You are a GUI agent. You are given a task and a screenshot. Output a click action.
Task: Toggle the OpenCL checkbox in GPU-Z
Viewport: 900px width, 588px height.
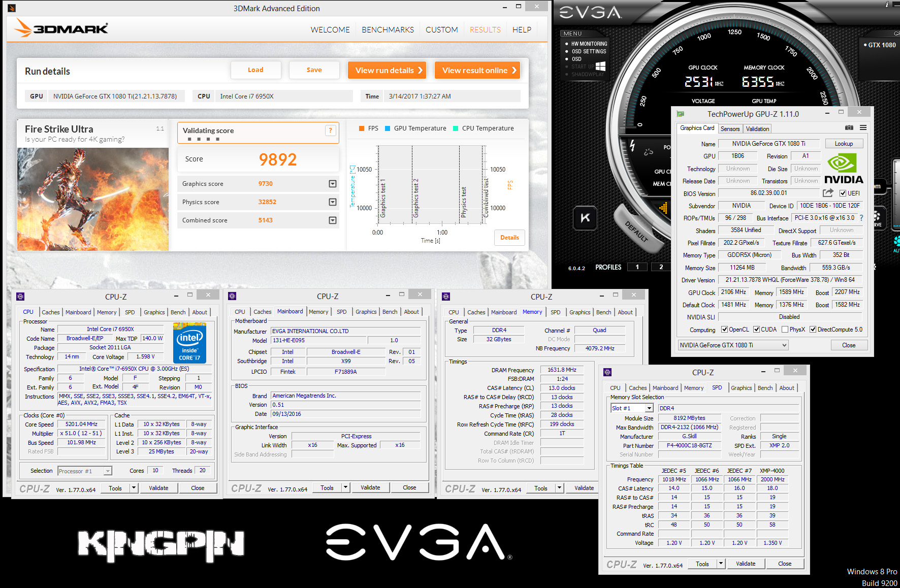click(x=725, y=329)
